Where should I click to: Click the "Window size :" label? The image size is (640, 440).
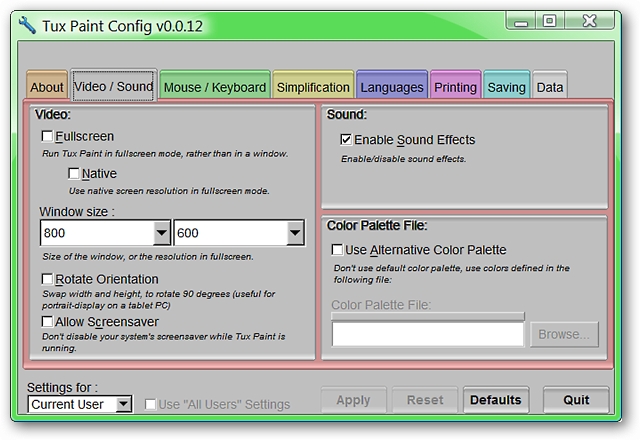click(x=77, y=211)
